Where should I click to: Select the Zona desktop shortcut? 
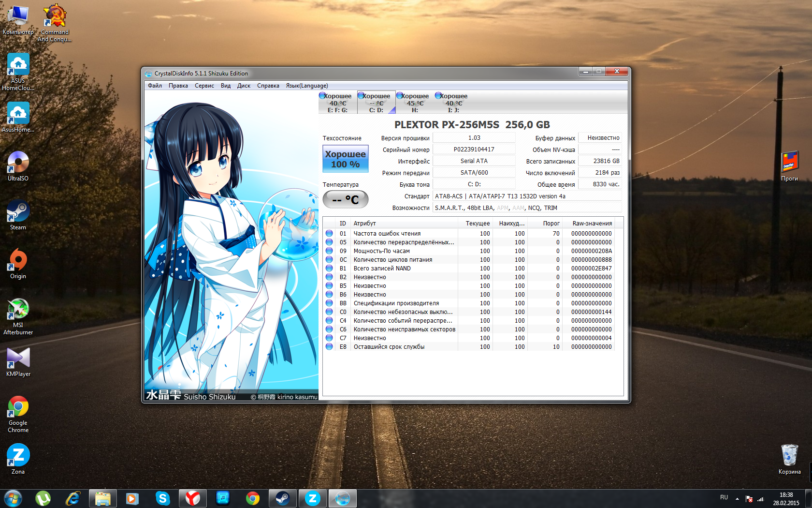[x=18, y=459]
